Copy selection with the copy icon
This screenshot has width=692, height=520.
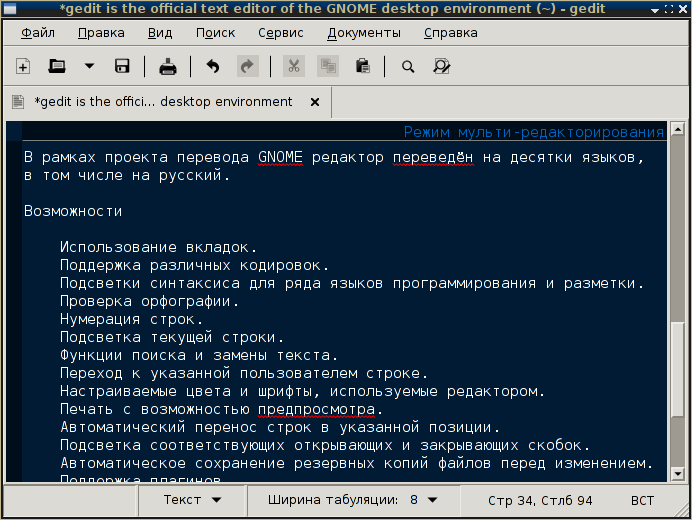click(x=328, y=66)
